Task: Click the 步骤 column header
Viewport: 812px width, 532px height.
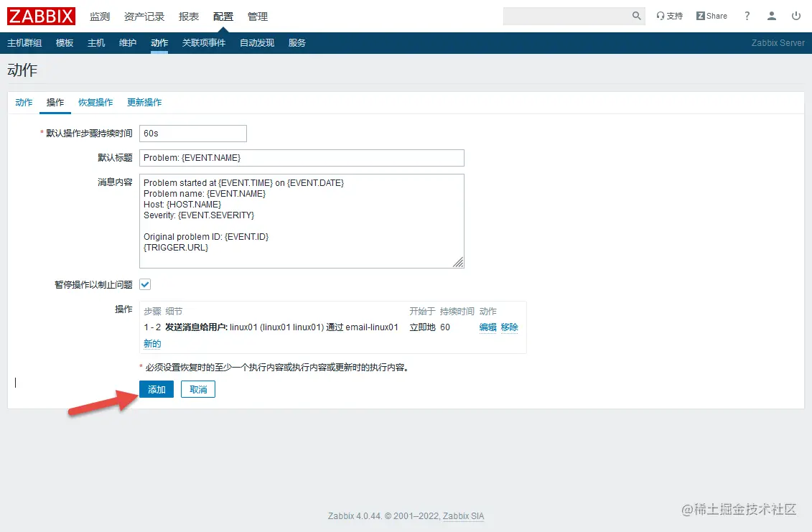Action: 152,312
